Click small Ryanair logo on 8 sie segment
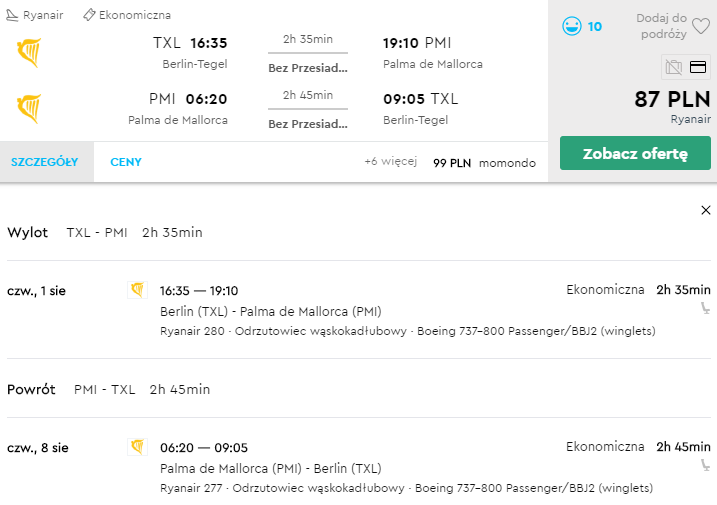 pyautogui.click(x=137, y=447)
